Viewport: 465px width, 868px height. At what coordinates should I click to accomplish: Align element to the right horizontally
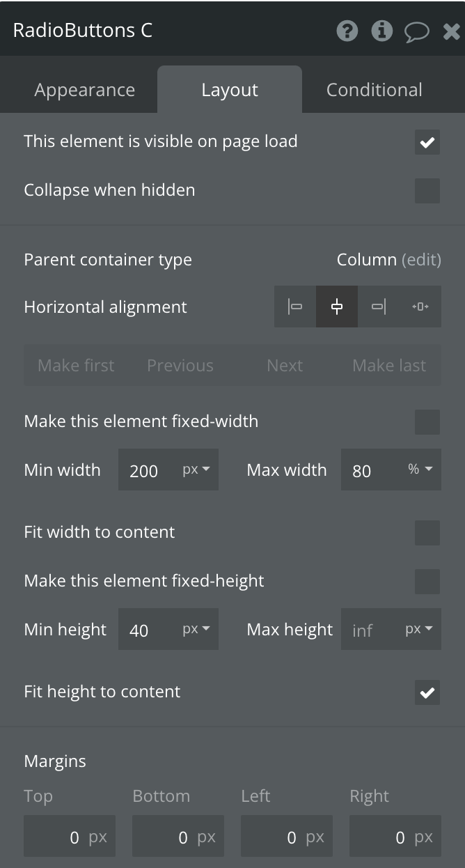(379, 307)
